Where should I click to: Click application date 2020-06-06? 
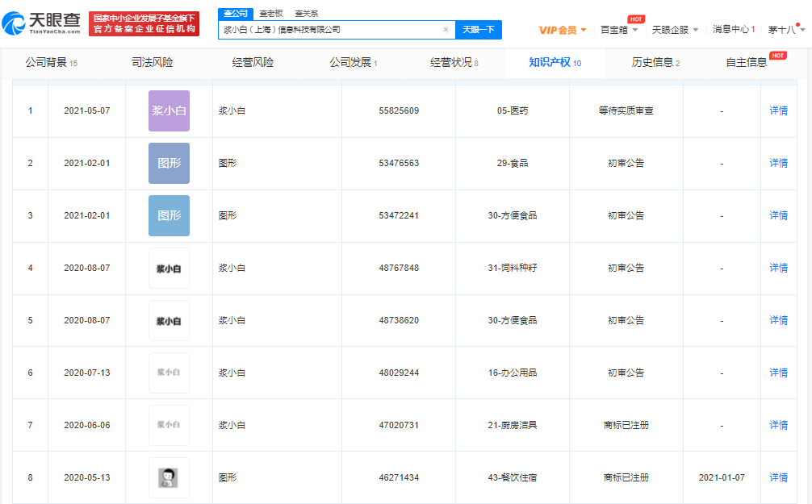87,425
